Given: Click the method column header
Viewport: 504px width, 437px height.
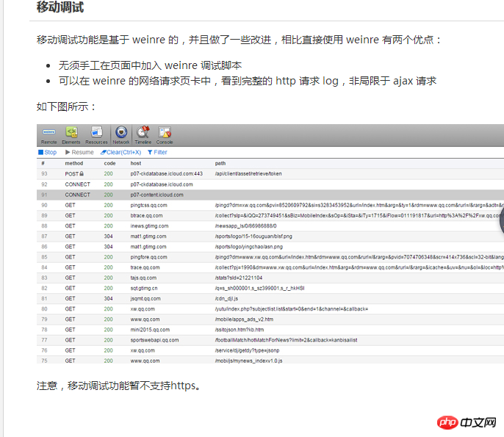Looking at the screenshot, I should click(x=74, y=163).
